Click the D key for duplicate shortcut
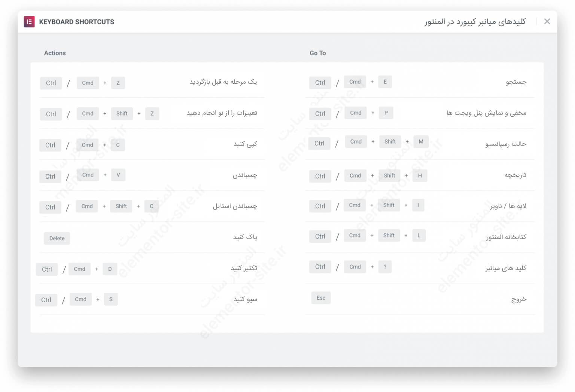Screen dimensions: 575x392 [110, 269]
